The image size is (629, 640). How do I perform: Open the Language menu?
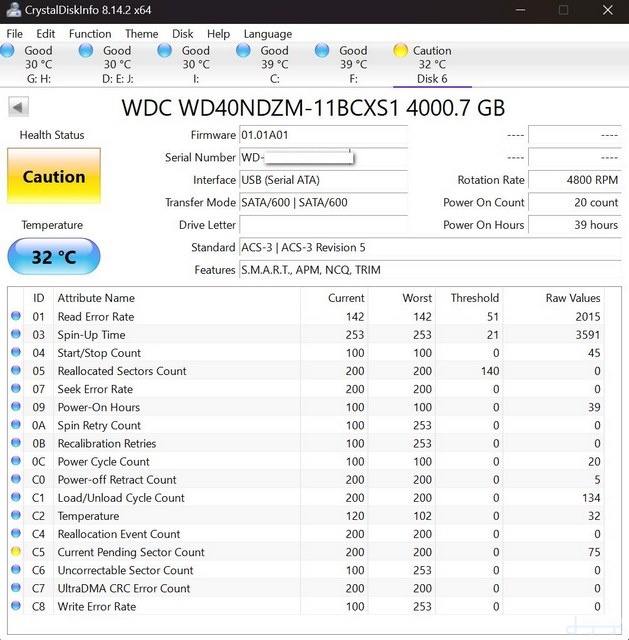click(268, 33)
